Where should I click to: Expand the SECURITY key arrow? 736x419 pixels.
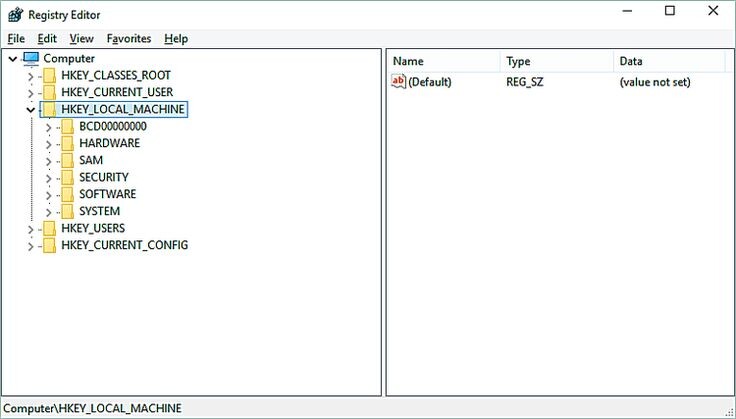48,178
